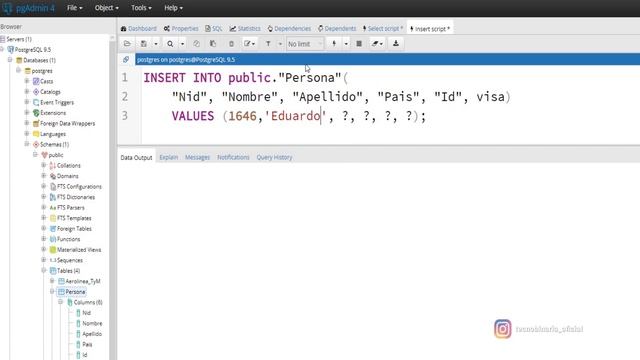Click the Find magnifier icon
This screenshot has height=360, width=640.
(170, 44)
